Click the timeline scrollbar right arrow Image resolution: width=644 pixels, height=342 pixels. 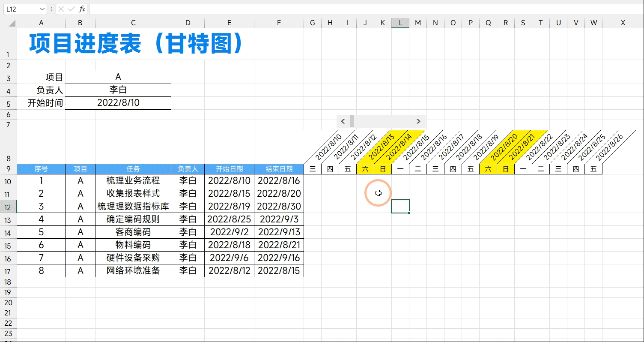[x=419, y=121]
